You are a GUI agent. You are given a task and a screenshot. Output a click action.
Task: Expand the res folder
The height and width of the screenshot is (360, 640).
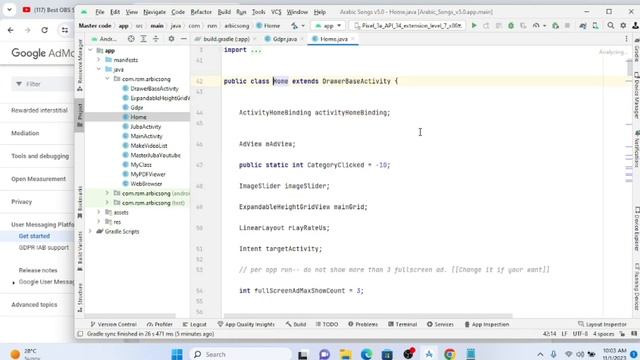tap(99, 222)
